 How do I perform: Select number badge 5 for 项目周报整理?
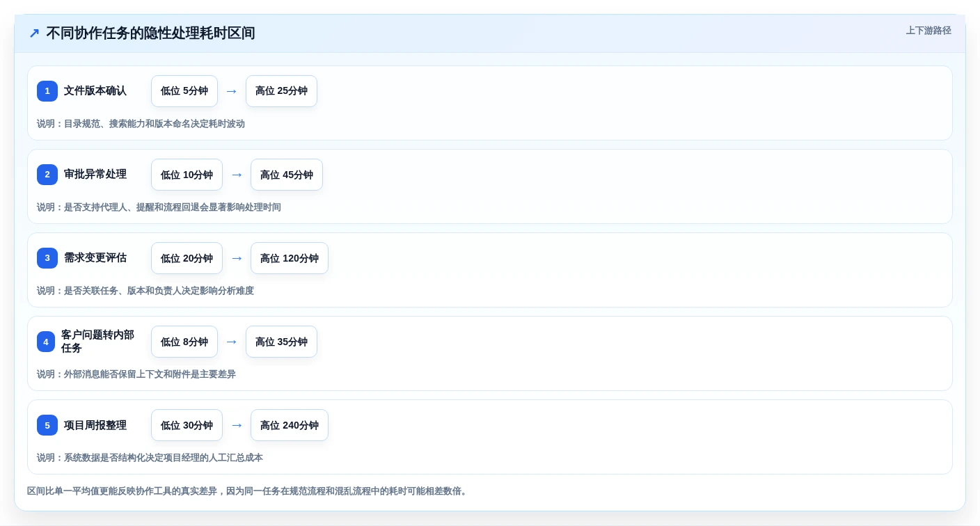(x=47, y=425)
